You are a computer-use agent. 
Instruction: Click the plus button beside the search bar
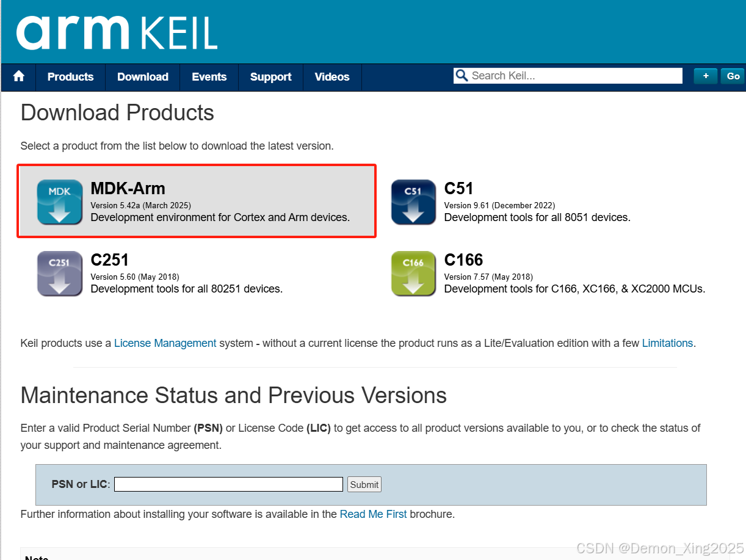[706, 76]
